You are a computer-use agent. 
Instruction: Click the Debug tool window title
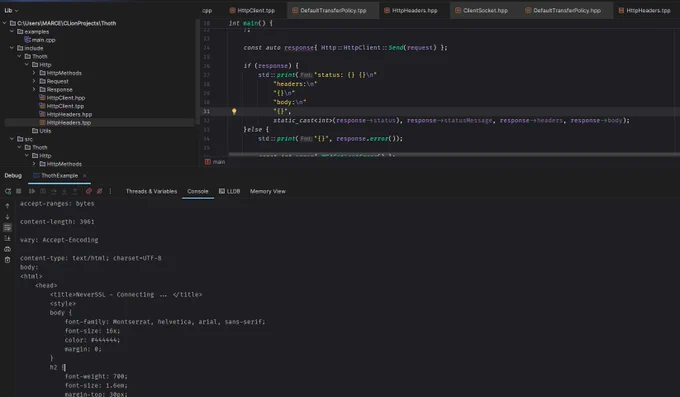13,176
